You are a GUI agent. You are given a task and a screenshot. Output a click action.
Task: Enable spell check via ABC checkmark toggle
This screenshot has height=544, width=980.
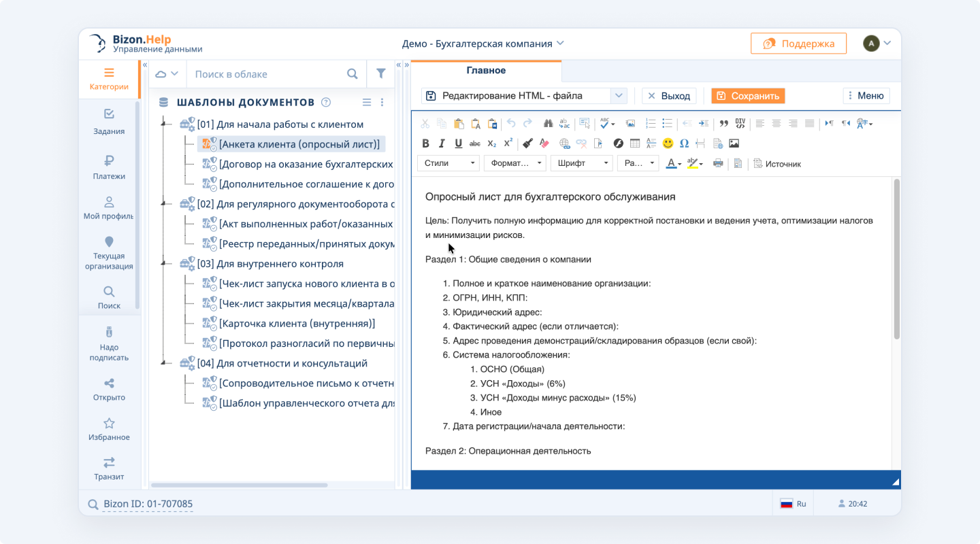tap(604, 123)
